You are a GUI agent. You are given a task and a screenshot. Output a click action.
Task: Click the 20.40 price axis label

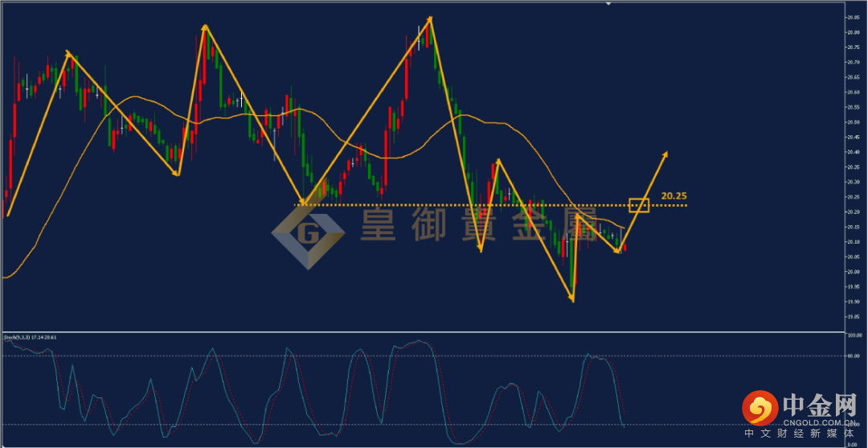[853, 152]
